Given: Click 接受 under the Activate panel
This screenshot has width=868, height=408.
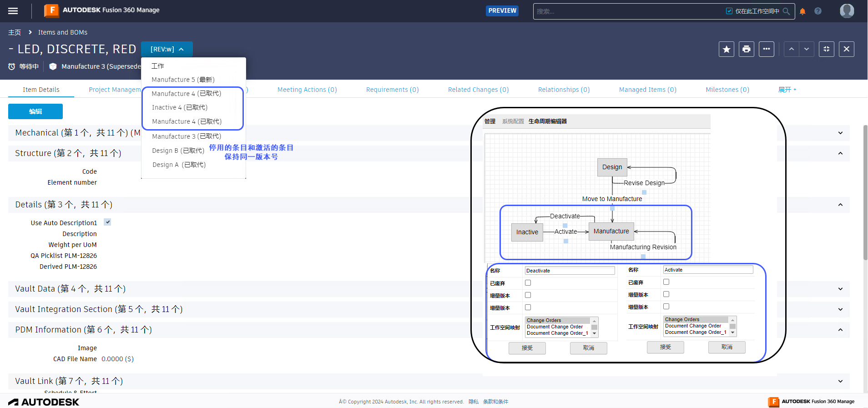Looking at the screenshot, I should click(666, 347).
